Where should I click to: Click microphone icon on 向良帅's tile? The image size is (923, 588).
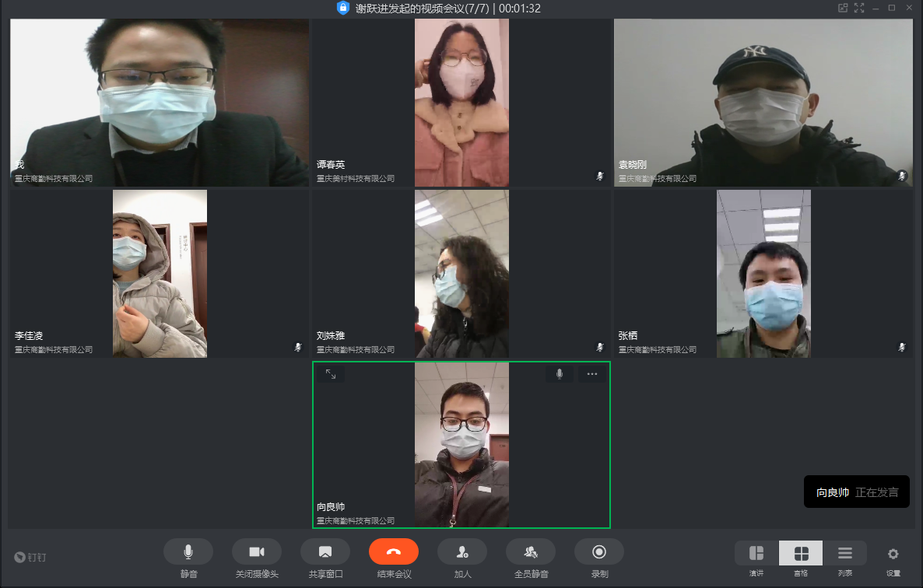[559, 374]
